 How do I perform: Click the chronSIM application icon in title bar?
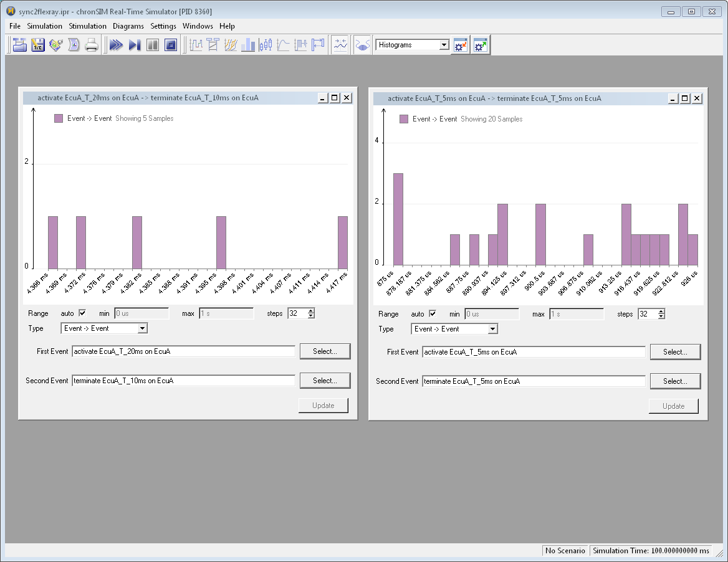coord(11,11)
